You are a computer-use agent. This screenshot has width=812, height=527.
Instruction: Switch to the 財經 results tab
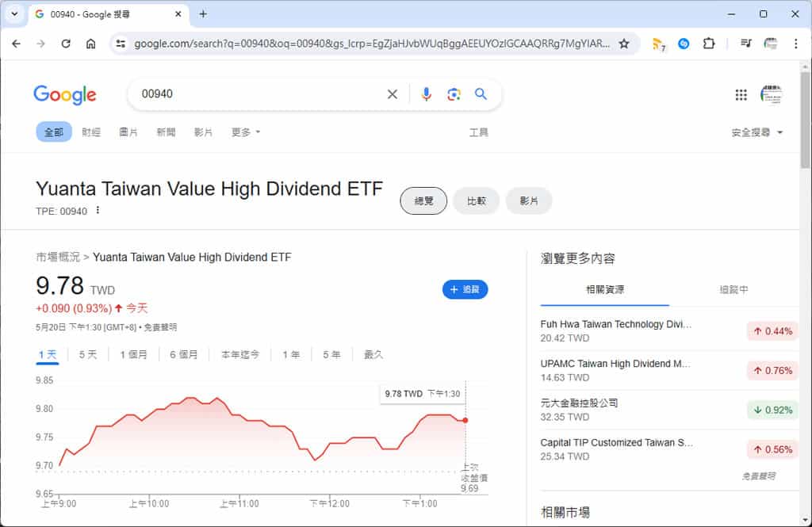click(x=91, y=132)
